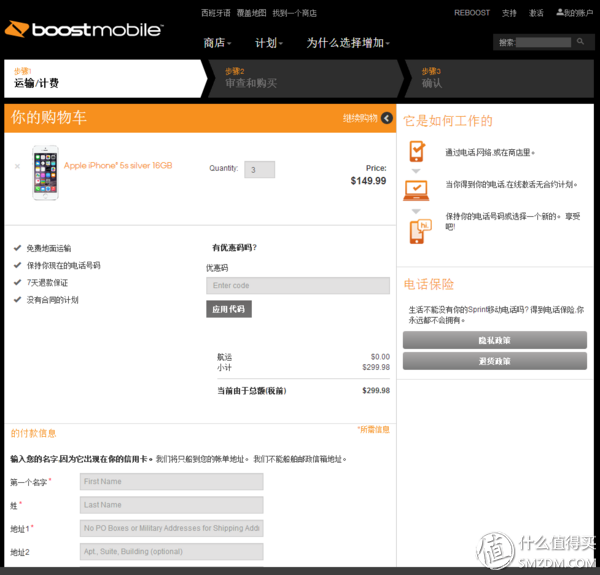Open the 支持 support link

point(509,13)
